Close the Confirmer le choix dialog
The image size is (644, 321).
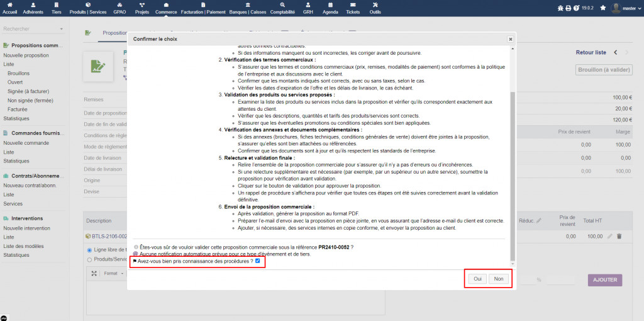(510, 39)
